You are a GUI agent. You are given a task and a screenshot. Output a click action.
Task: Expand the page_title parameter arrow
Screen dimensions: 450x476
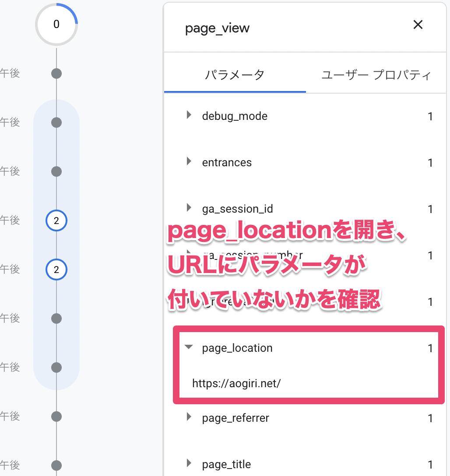(189, 463)
